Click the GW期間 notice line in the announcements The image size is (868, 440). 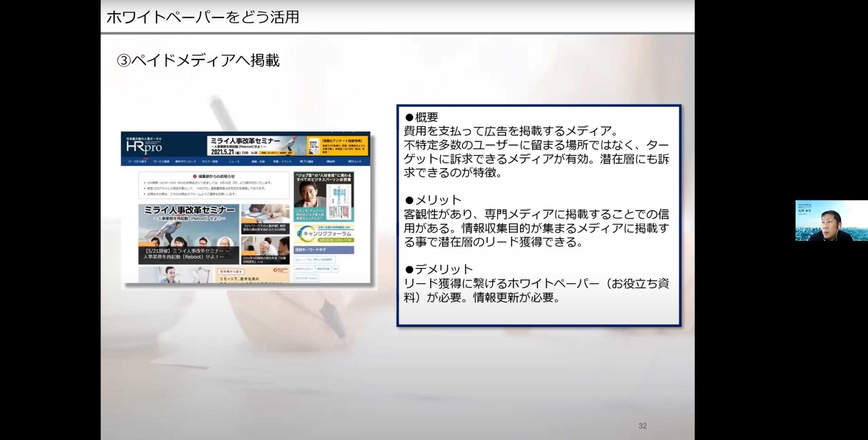(210, 183)
